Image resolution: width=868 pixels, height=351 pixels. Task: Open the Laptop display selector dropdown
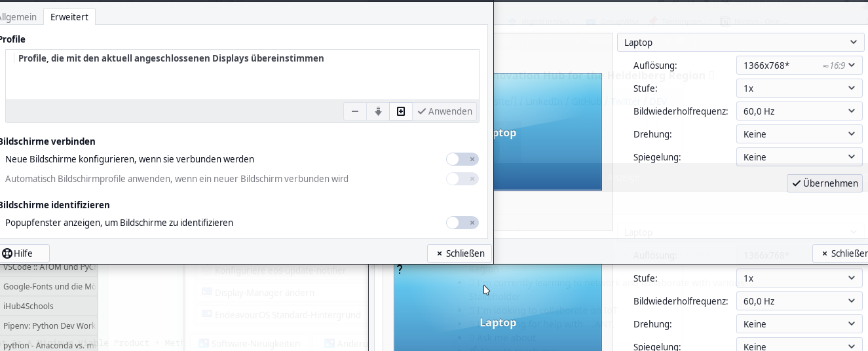click(740, 43)
